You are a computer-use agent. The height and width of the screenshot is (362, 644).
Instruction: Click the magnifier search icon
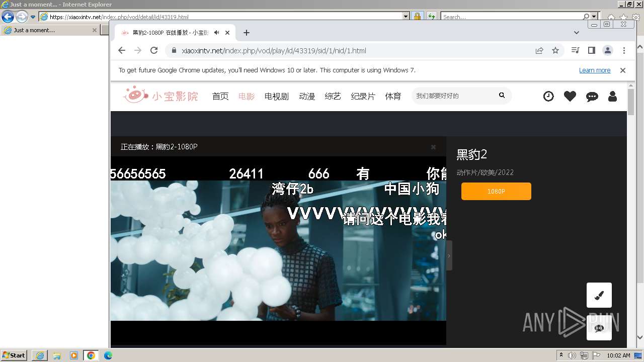pyautogui.click(x=502, y=95)
